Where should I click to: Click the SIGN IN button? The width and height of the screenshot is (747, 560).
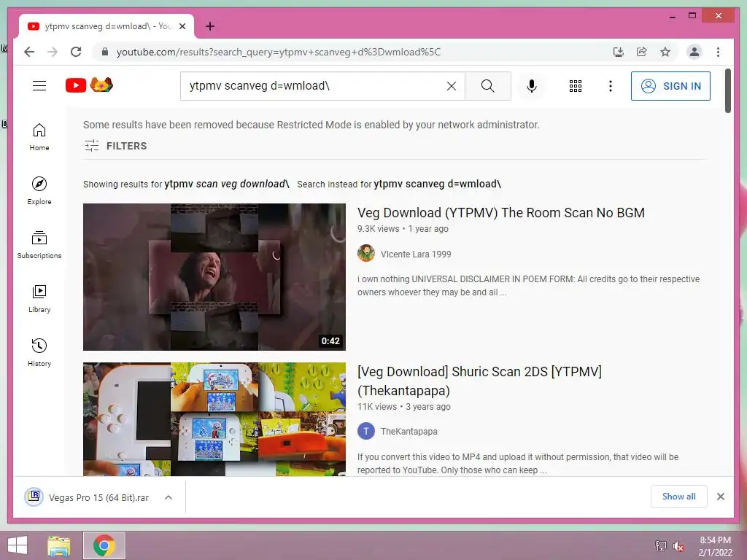670,86
